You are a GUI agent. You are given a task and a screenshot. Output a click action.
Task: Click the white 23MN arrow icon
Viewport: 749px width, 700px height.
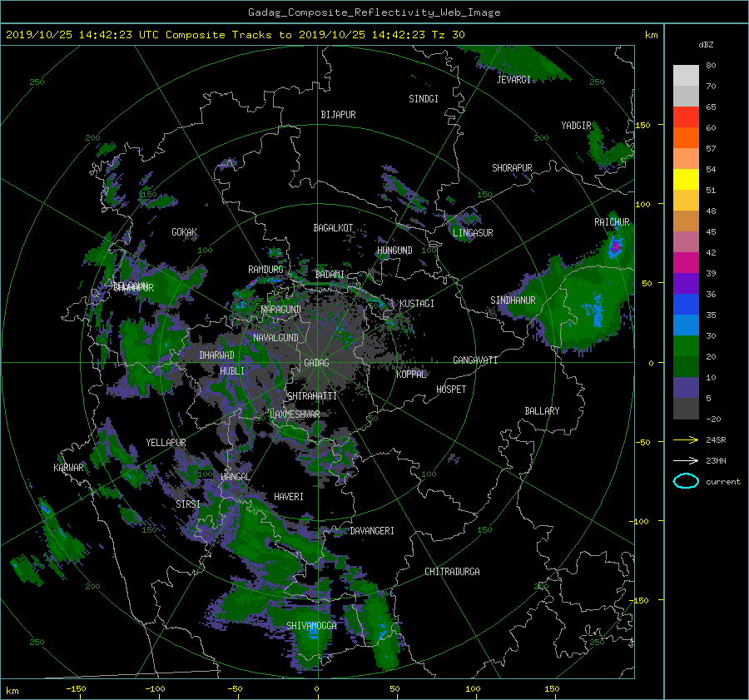tap(686, 460)
